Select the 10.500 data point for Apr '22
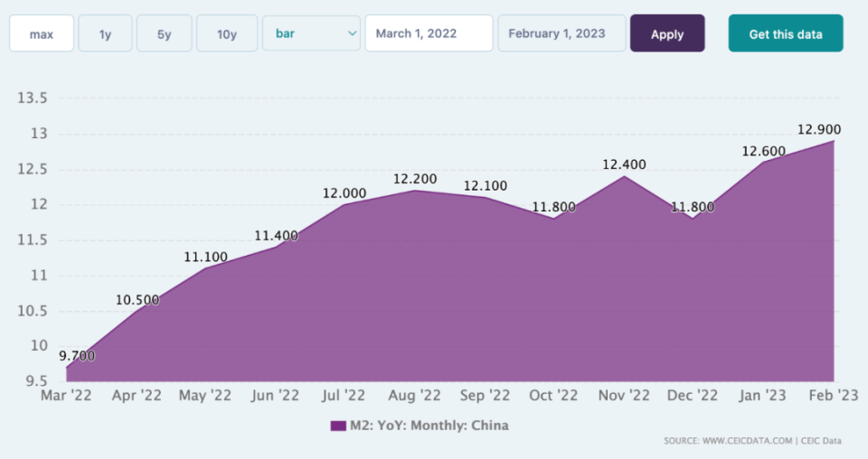The height and width of the screenshot is (459, 868). pyautogui.click(x=137, y=300)
